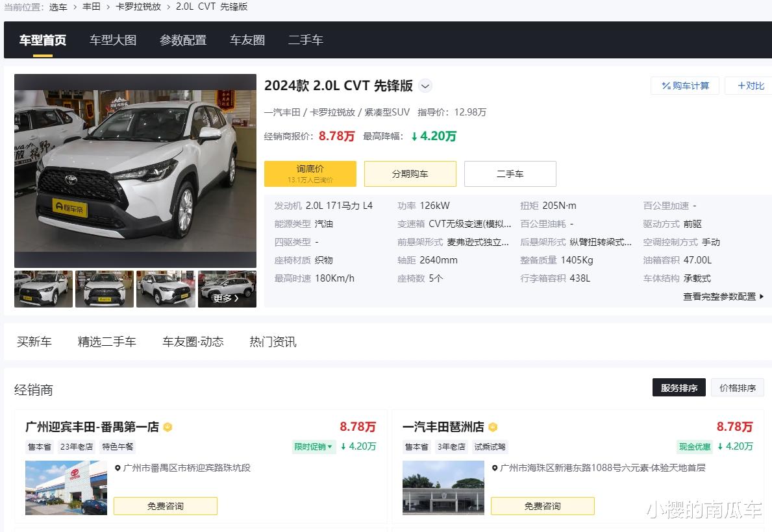Click verified badge next to 琶洲店
Image resolution: width=772 pixels, height=532 pixels.
pyautogui.click(x=493, y=427)
